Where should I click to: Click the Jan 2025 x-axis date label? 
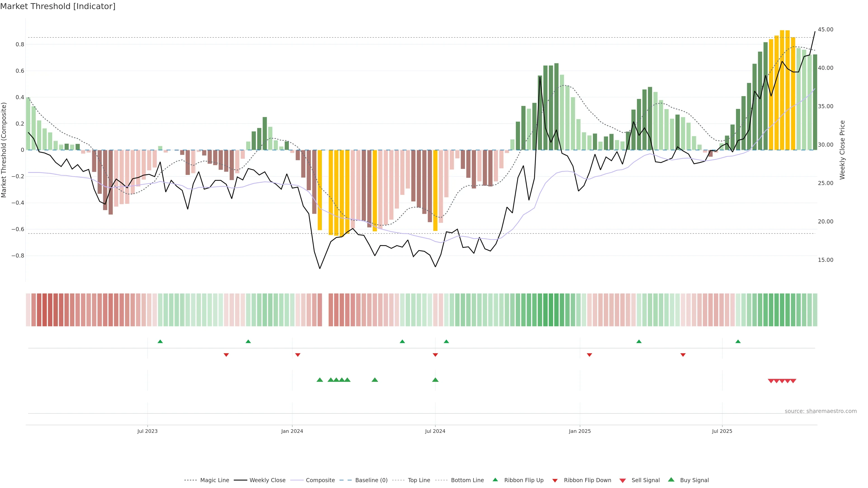(x=580, y=431)
